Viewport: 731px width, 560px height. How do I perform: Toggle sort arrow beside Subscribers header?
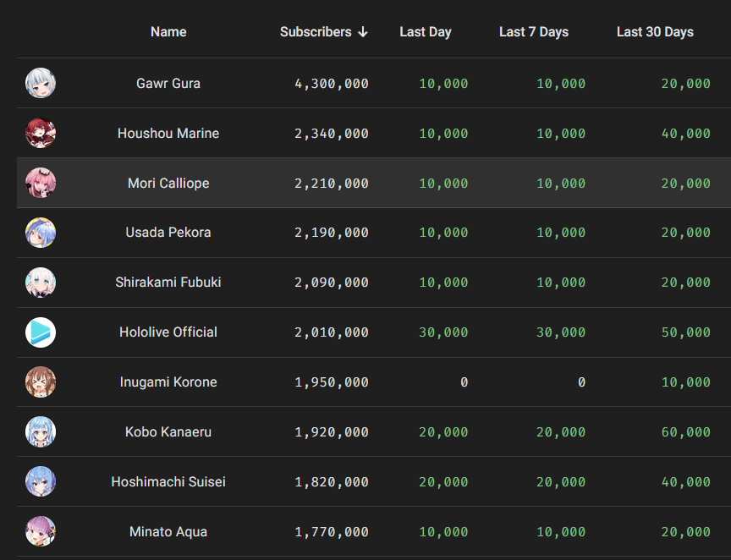[x=363, y=32]
